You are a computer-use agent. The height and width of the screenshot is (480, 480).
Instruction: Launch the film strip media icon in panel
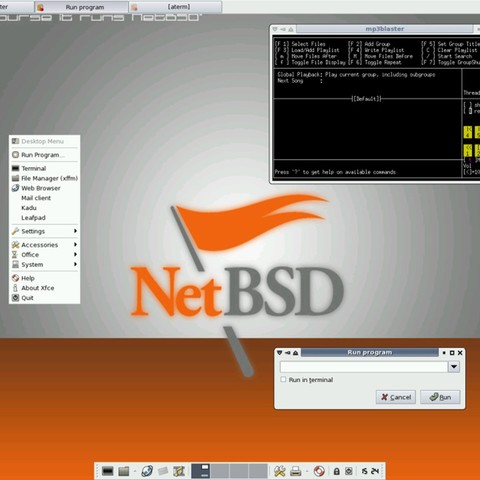(179, 471)
